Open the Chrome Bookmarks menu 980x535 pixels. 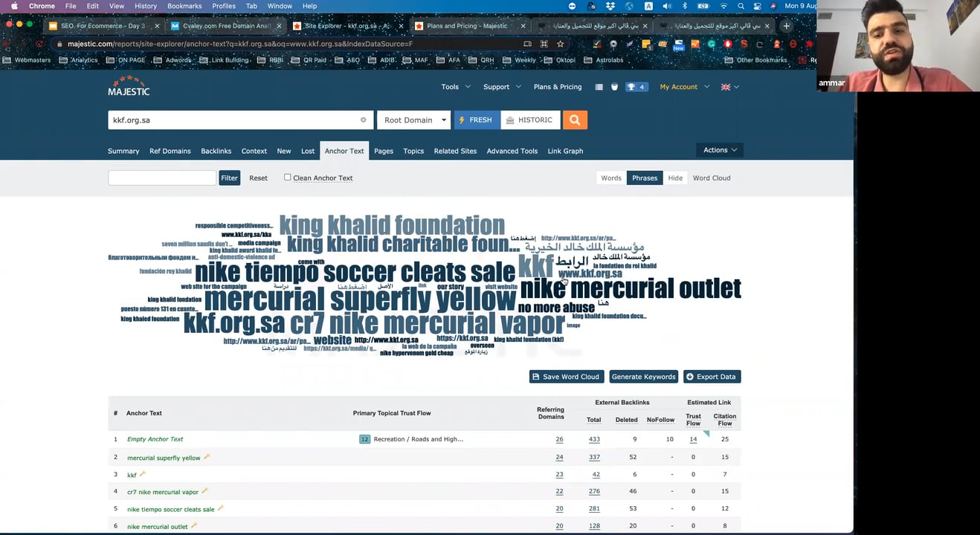[184, 6]
